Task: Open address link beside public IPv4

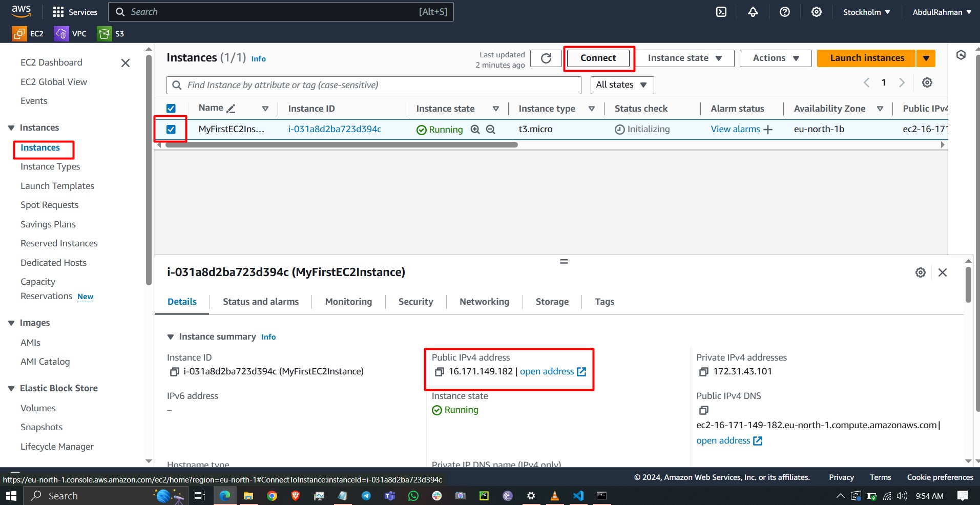Action: coord(553,372)
